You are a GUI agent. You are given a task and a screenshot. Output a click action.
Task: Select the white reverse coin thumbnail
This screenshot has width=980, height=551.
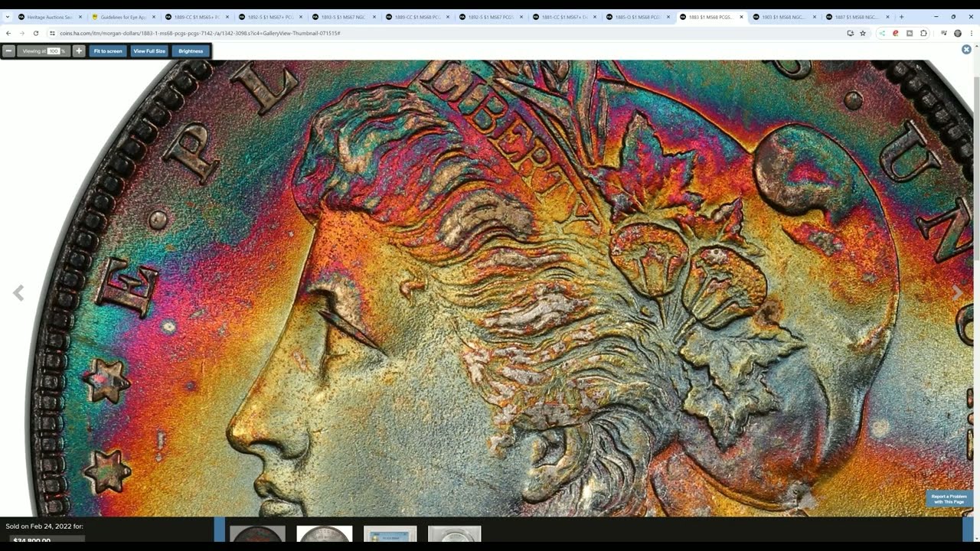coord(325,534)
